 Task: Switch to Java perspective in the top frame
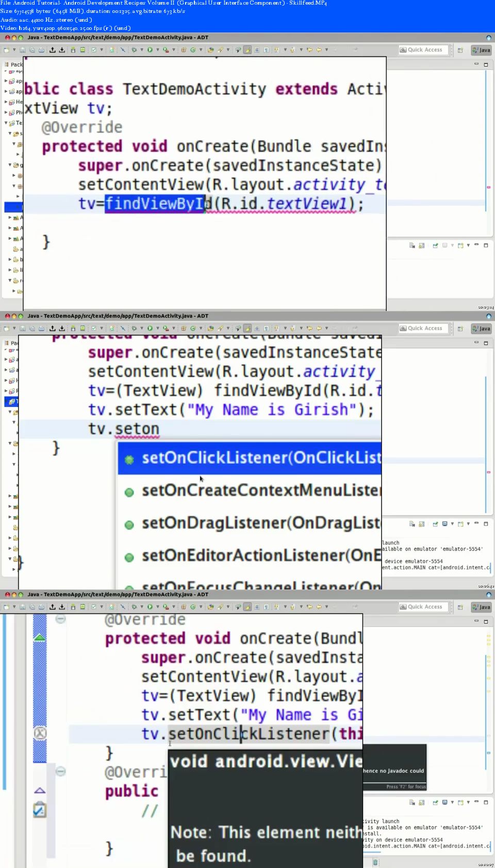click(482, 50)
